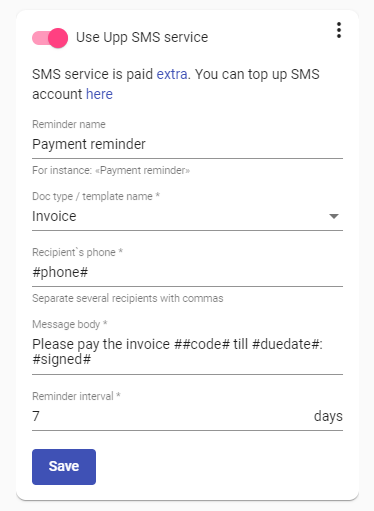374x511 pixels.
Task: Toggle the Use Upp SMS service switch
Action: pos(50,38)
